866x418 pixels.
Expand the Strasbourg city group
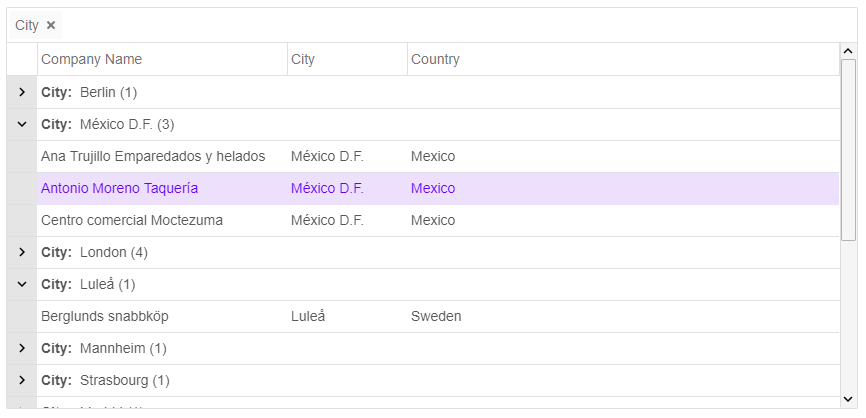pyautogui.click(x=22, y=380)
